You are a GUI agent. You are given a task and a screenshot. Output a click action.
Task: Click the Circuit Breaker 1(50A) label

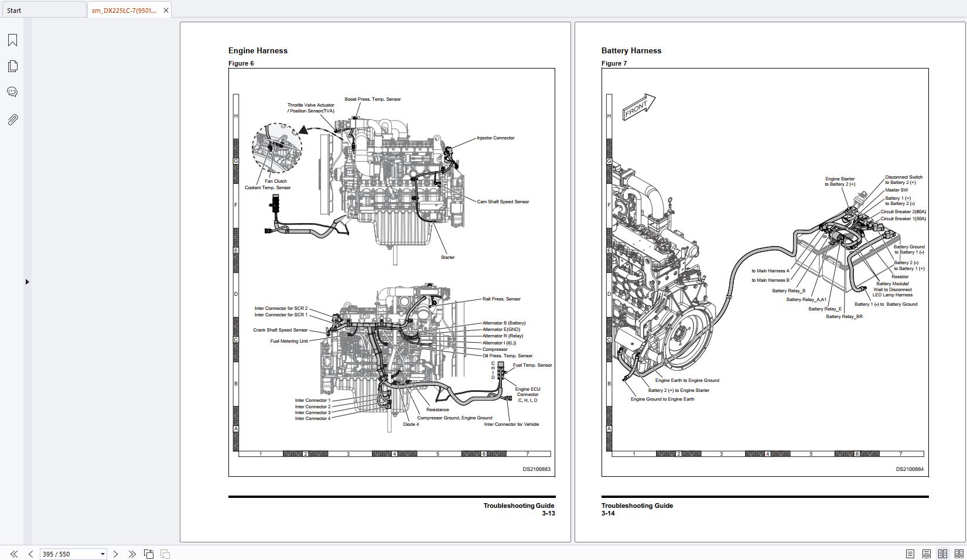pyautogui.click(x=903, y=218)
